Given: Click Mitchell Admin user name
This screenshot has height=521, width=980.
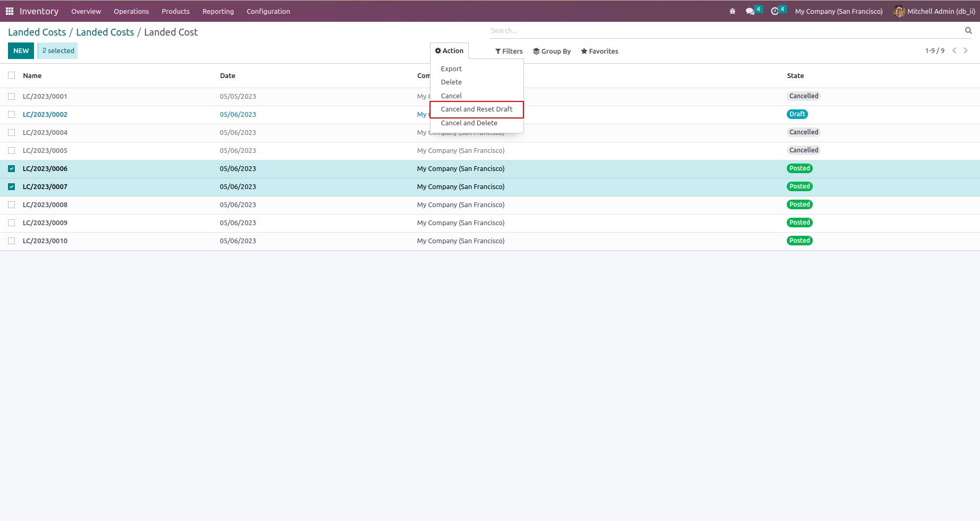Looking at the screenshot, I should point(941,11).
